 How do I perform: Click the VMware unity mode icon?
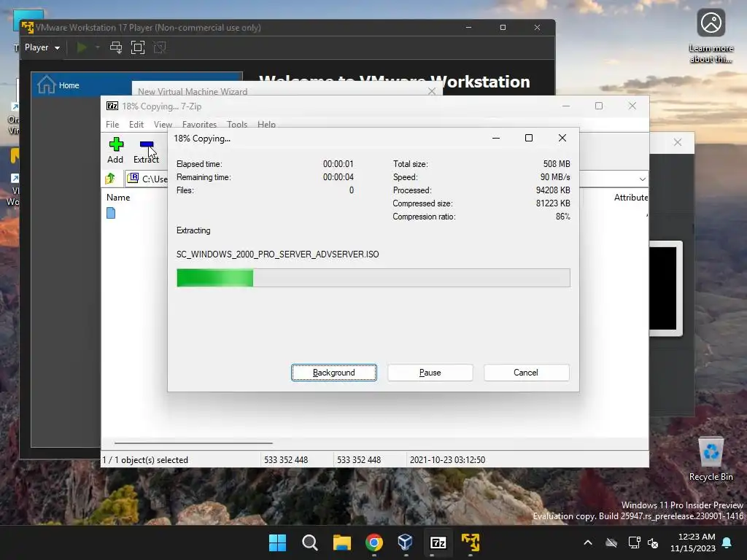(x=160, y=47)
